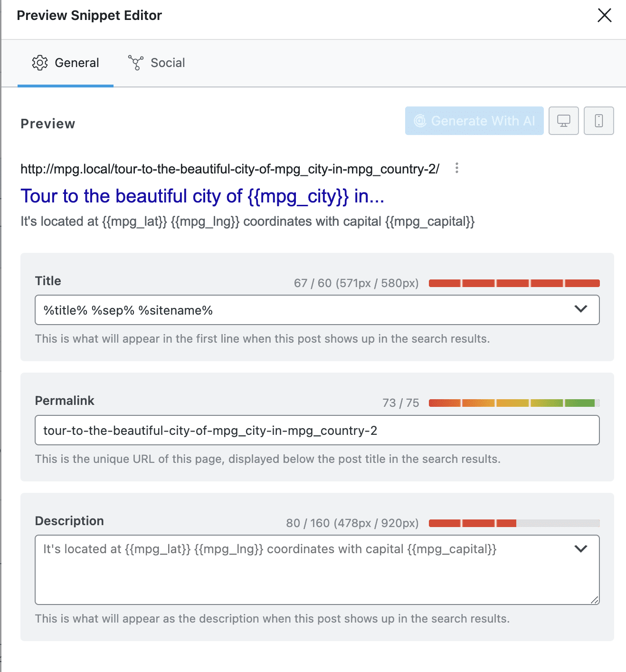Image resolution: width=626 pixels, height=672 pixels.
Task: Switch preview to mobile view
Action: 598,121
